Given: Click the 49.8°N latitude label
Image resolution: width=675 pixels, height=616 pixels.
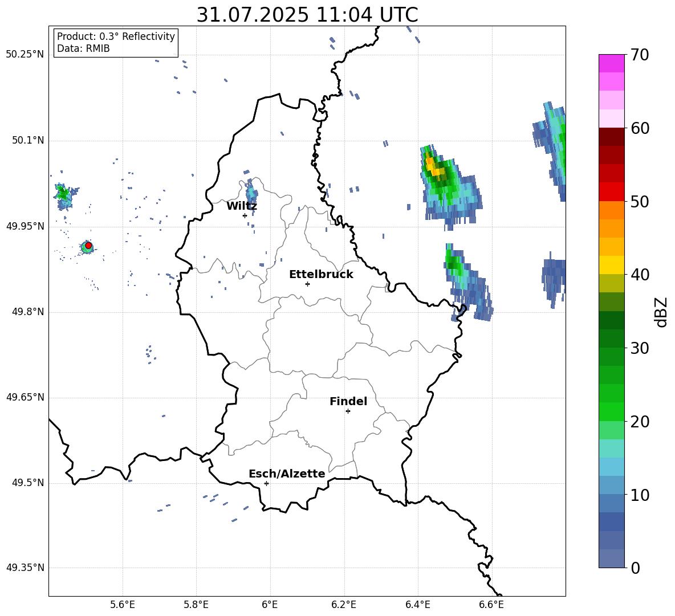Looking at the screenshot, I should point(28,312).
